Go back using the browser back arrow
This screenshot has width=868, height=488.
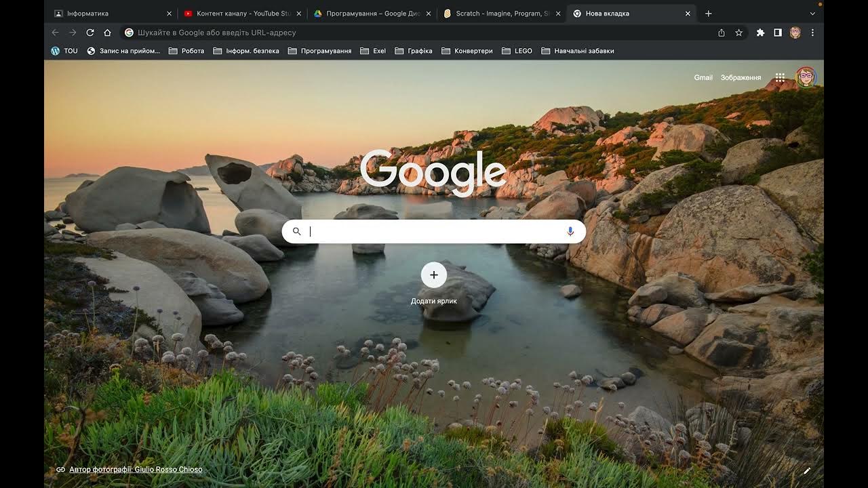tap(56, 33)
